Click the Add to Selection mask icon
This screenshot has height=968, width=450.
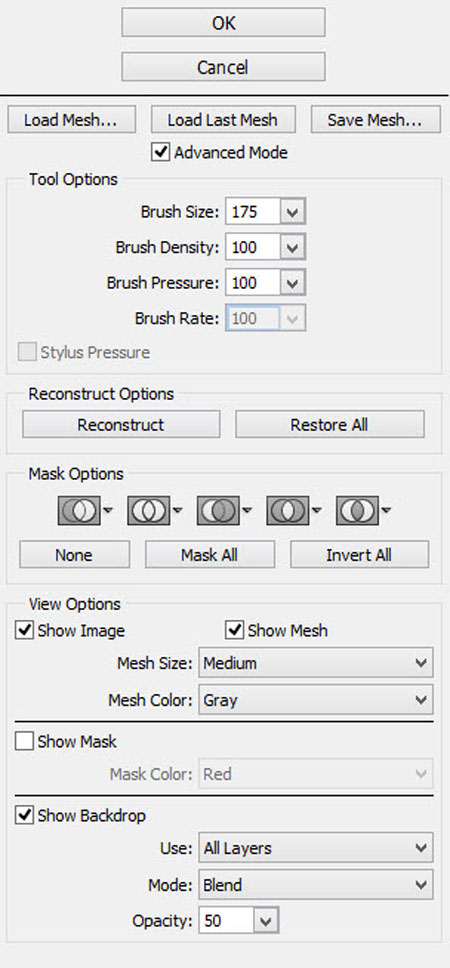tap(148, 511)
